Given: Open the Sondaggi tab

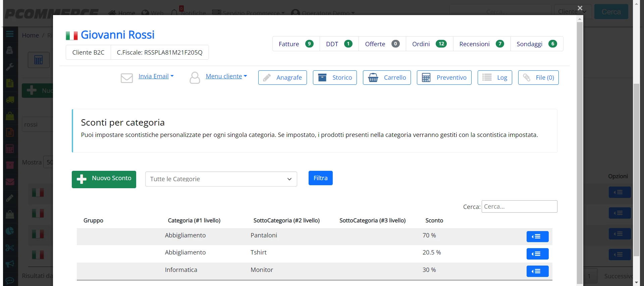Looking at the screenshot, I should (537, 44).
